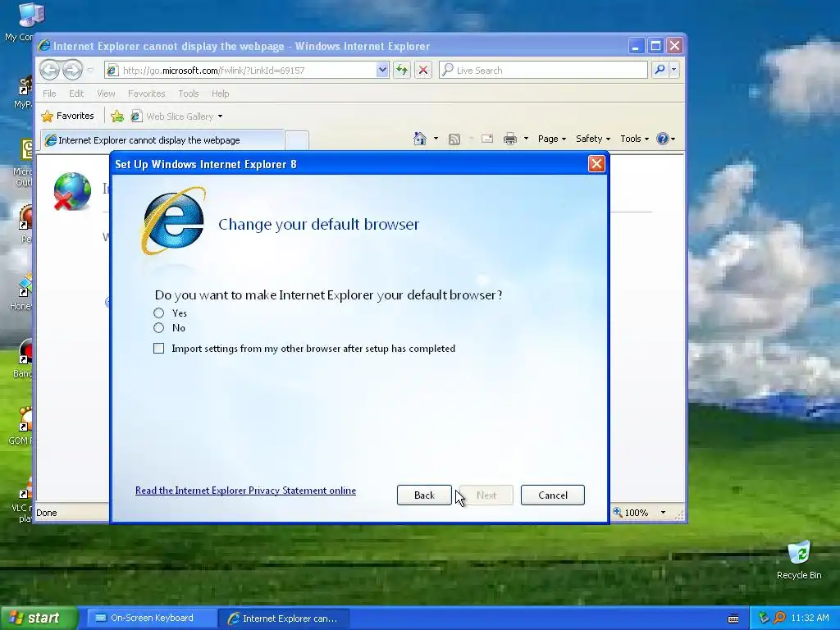Click inside the Live Search box

coord(543,71)
